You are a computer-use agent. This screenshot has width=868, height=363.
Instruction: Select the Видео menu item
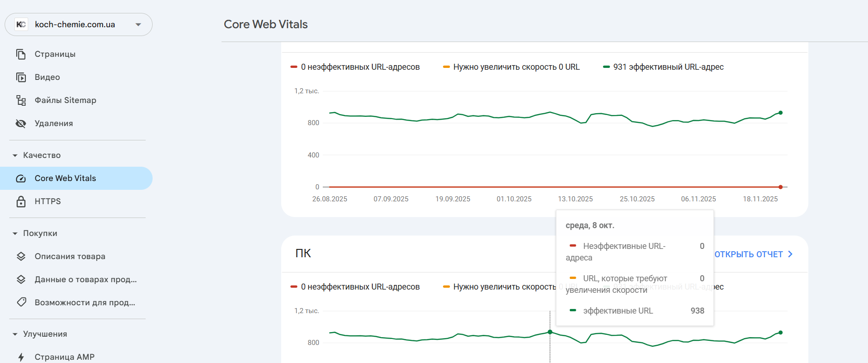pyautogui.click(x=47, y=77)
